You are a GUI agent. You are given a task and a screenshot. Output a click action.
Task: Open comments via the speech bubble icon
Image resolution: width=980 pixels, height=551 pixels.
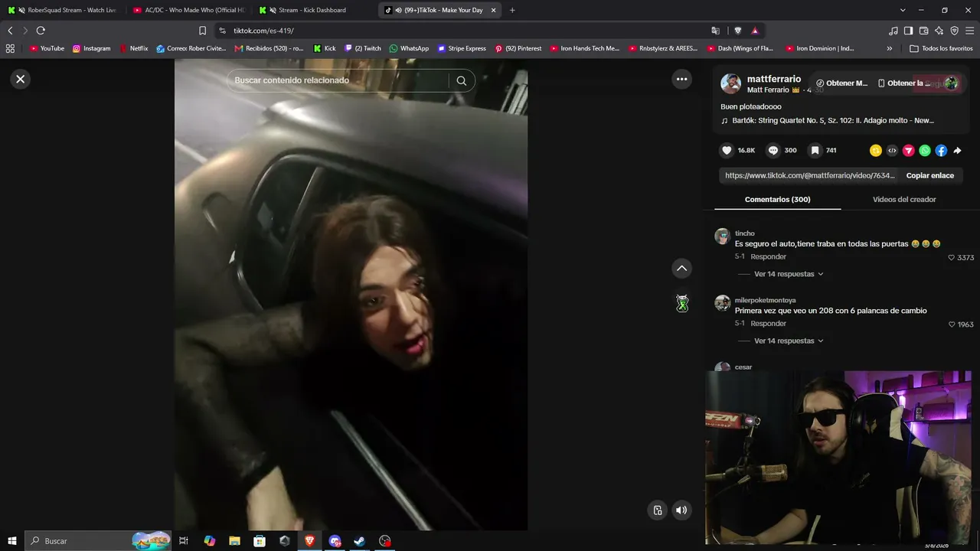[x=773, y=151]
